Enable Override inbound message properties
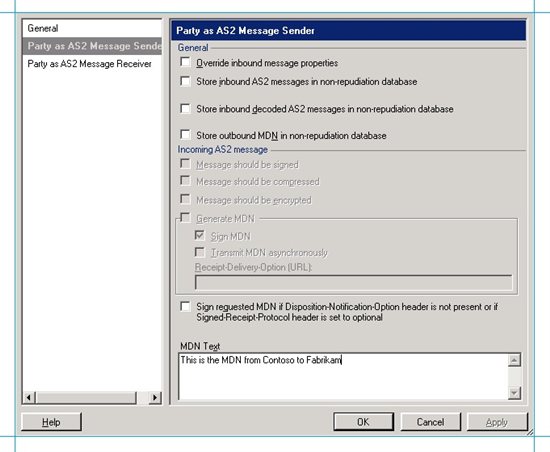The image size is (550, 452). (x=185, y=62)
